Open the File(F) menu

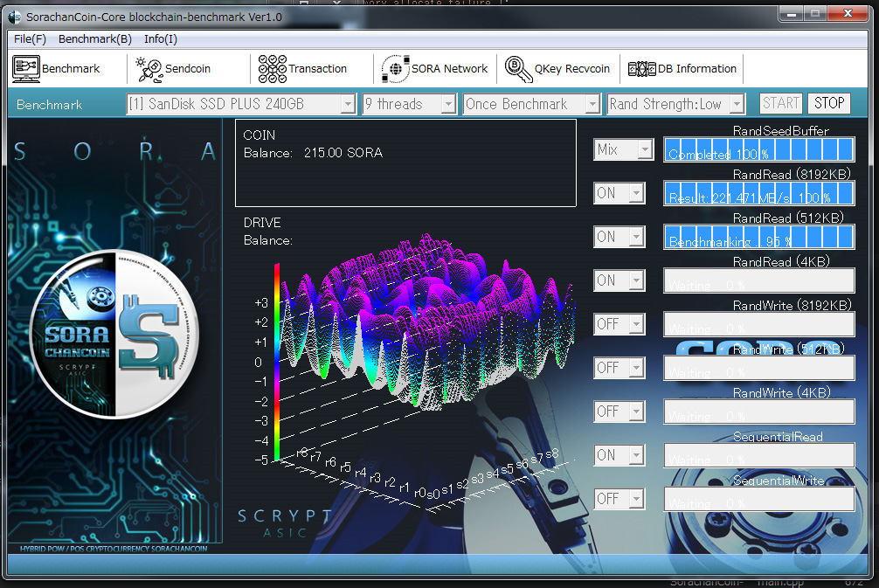30,38
